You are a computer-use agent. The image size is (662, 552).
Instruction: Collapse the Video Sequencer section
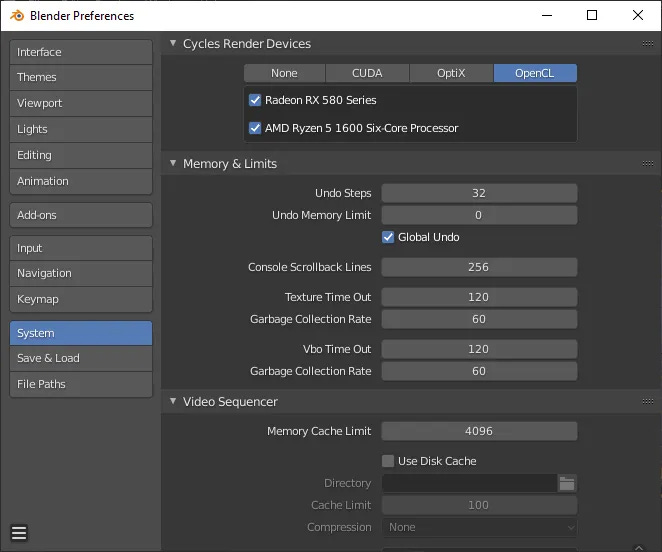[173, 401]
